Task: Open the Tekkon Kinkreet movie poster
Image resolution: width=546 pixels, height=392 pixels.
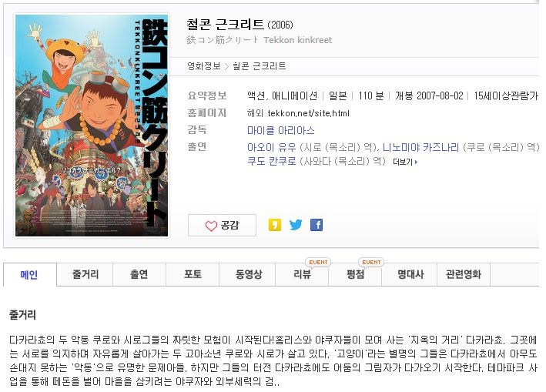Action: coord(92,126)
